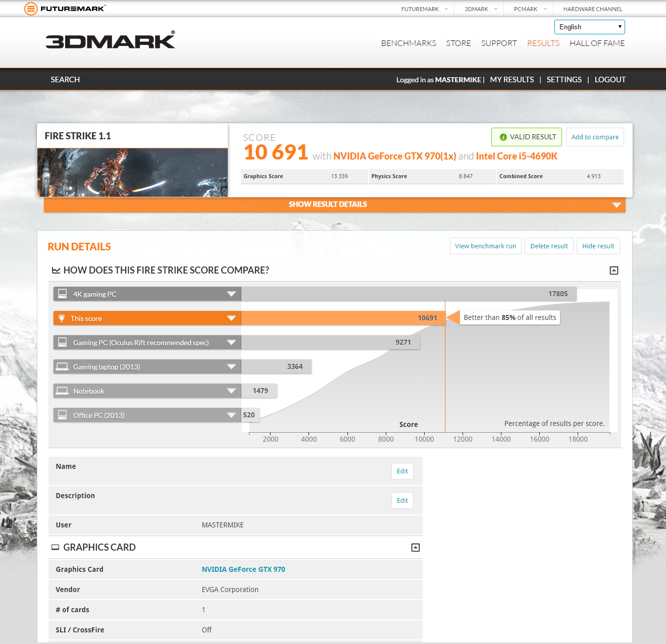This screenshot has height=644, width=666.
Task: Click the laptop icon beside Gaming laptop (2013)
Action: pyautogui.click(x=63, y=366)
